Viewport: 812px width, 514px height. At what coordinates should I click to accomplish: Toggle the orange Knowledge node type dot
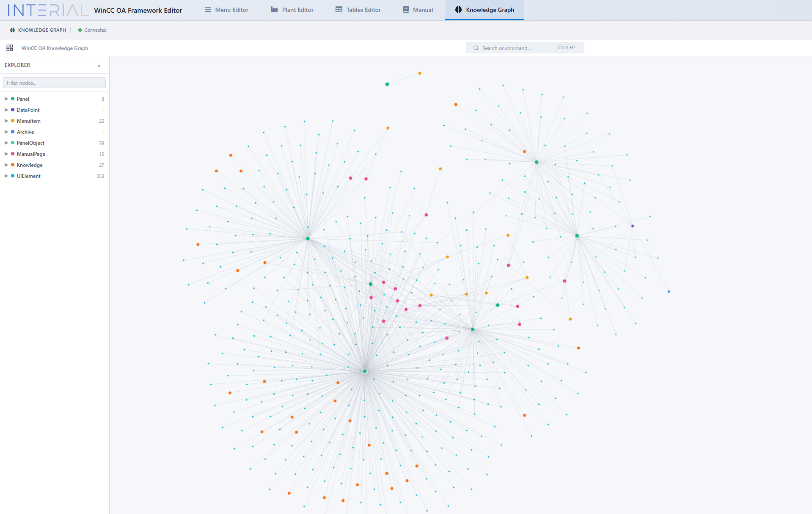tap(12, 165)
